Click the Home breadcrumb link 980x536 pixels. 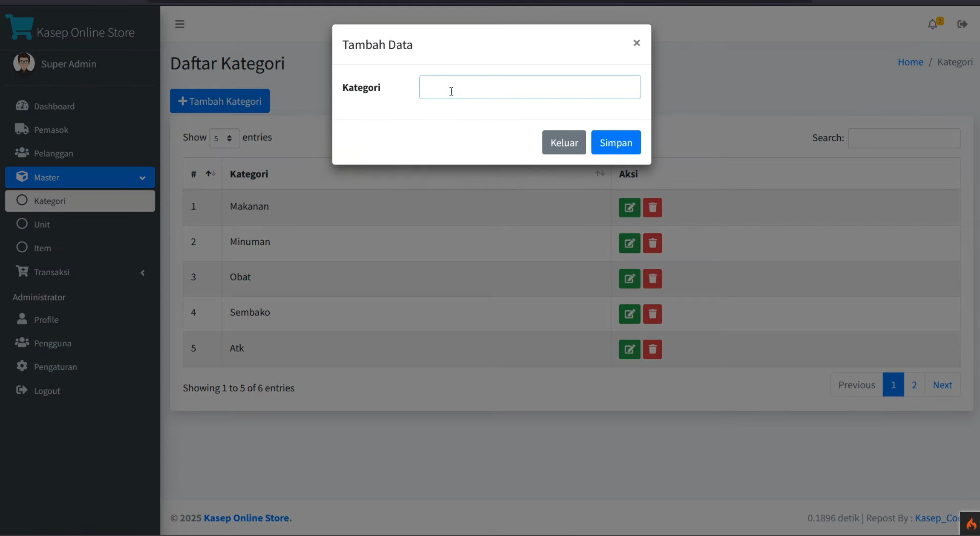point(910,62)
